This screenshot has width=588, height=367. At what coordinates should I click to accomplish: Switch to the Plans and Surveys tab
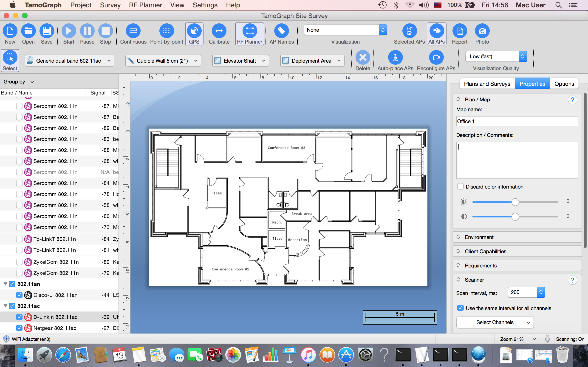point(487,84)
